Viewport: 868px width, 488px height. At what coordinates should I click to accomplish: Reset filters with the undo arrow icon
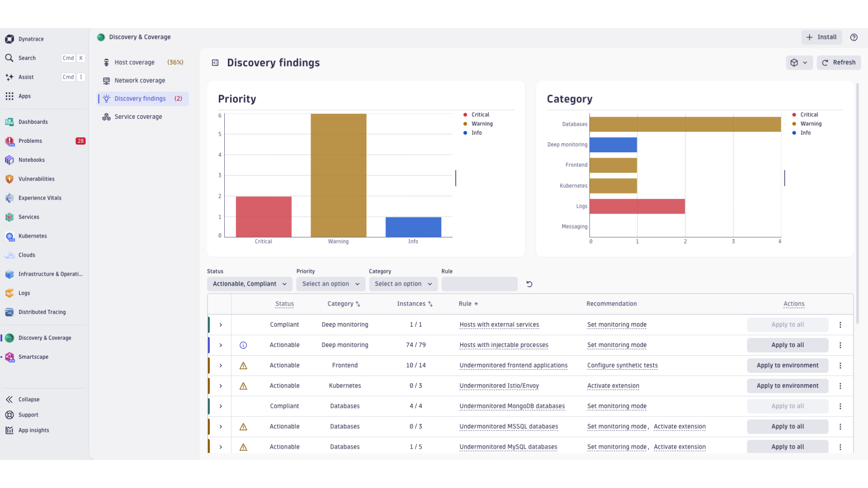pos(529,284)
